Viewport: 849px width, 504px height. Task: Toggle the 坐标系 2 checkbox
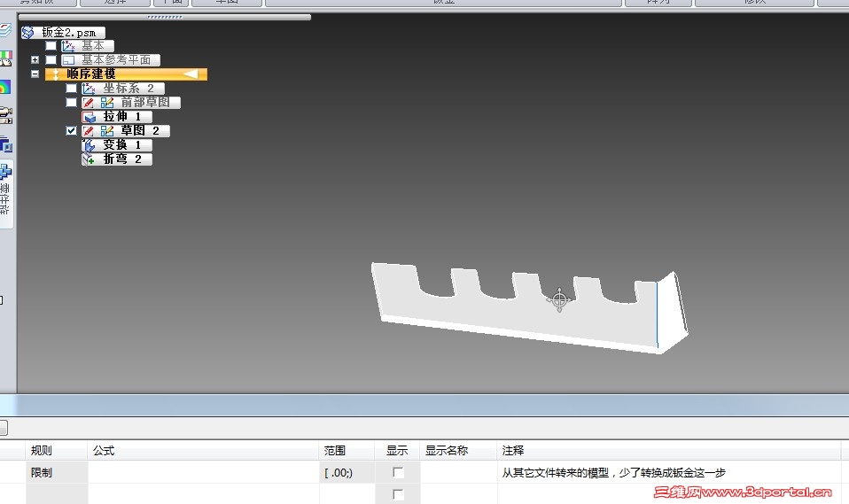[x=71, y=89]
